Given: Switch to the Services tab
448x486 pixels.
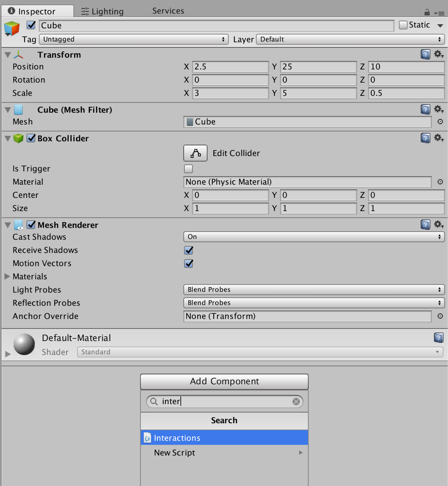Looking at the screenshot, I should coord(168,11).
